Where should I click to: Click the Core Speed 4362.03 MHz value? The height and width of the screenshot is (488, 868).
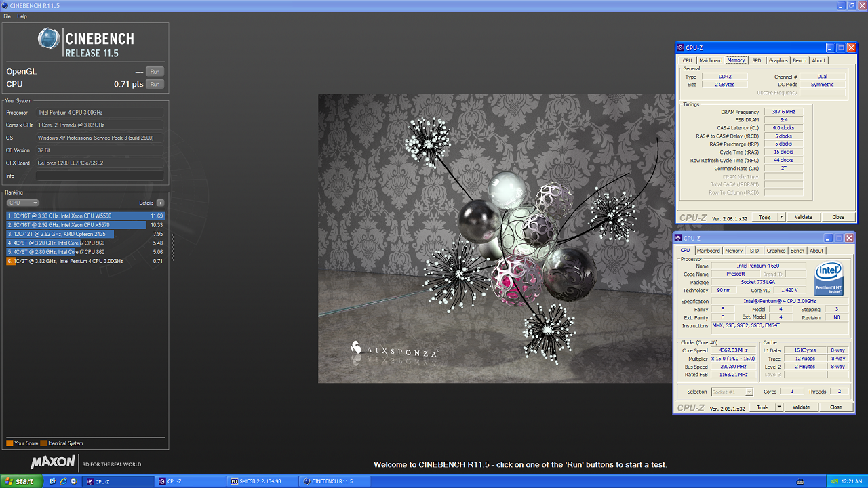(734, 350)
